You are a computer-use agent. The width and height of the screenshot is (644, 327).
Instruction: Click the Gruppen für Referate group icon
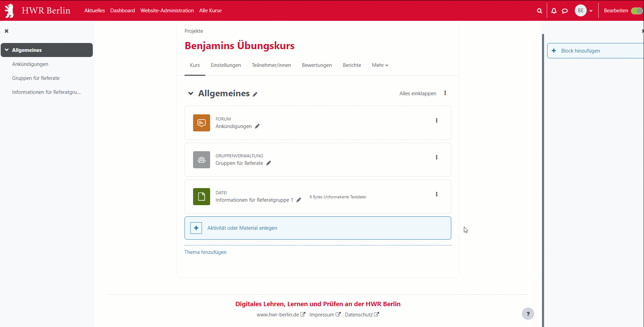(x=202, y=160)
